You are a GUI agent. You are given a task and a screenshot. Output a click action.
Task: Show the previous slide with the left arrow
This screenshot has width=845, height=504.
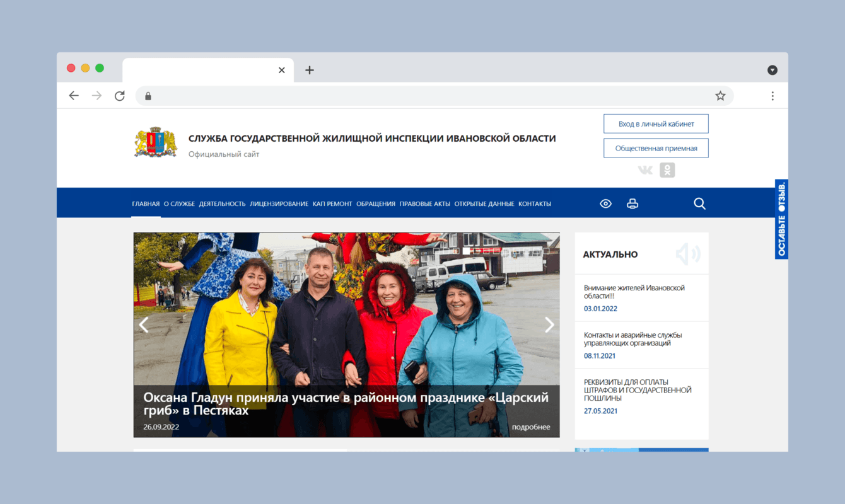click(144, 324)
